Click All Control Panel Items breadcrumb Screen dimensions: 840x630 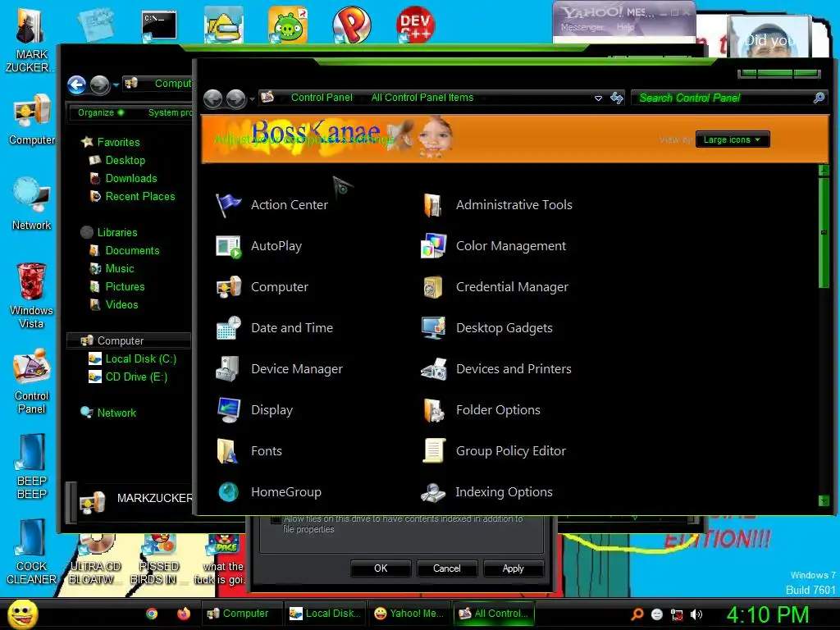click(422, 98)
